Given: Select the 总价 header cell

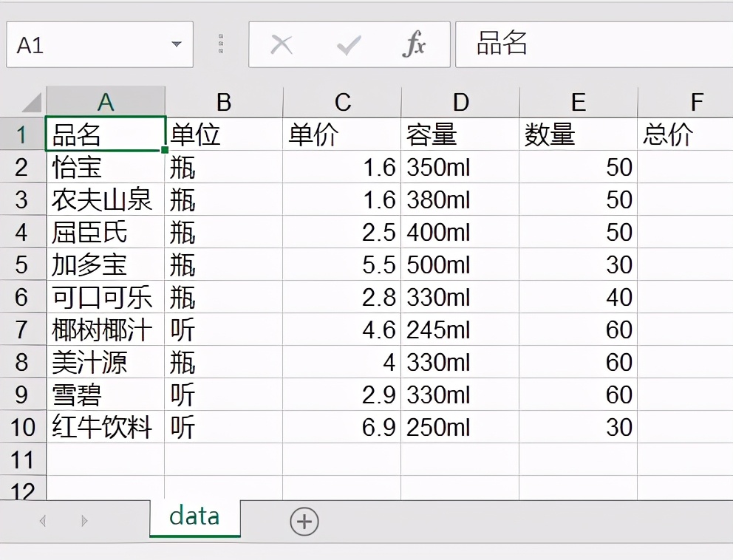Looking at the screenshot, I should 685,134.
